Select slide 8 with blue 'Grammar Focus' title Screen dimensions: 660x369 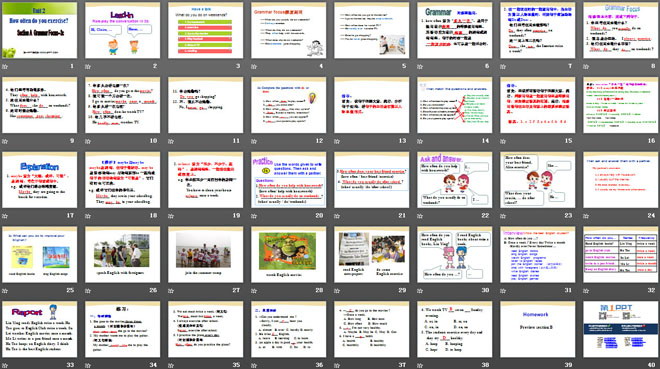[x=621, y=30]
